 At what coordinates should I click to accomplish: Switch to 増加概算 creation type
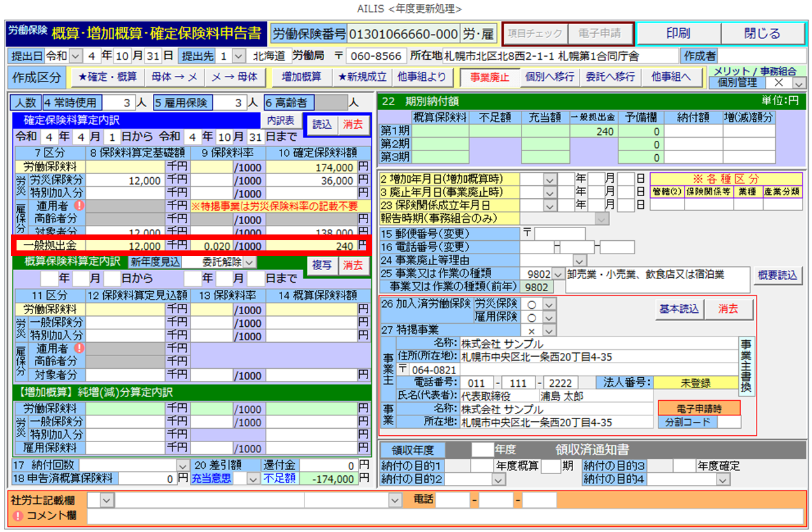(x=301, y=77)
